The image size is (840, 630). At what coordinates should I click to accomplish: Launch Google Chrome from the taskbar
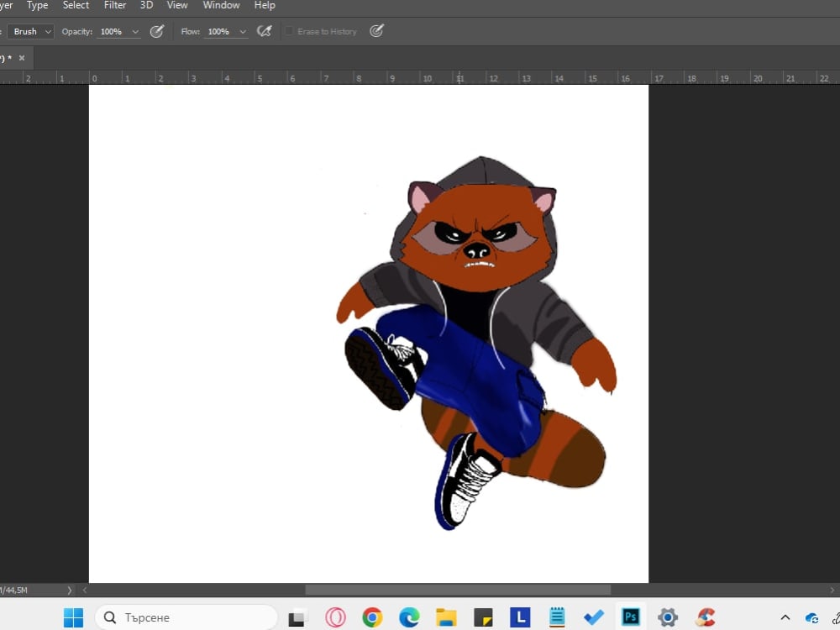(372, 617)
